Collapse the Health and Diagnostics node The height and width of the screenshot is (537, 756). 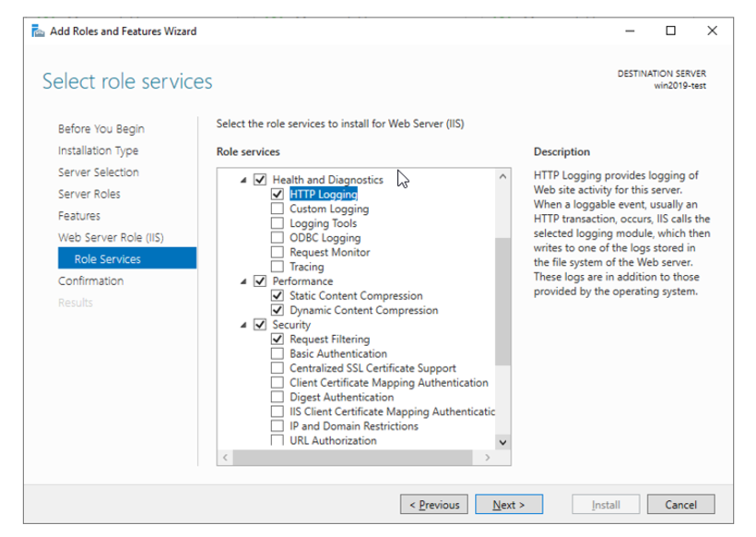point(243,180)
